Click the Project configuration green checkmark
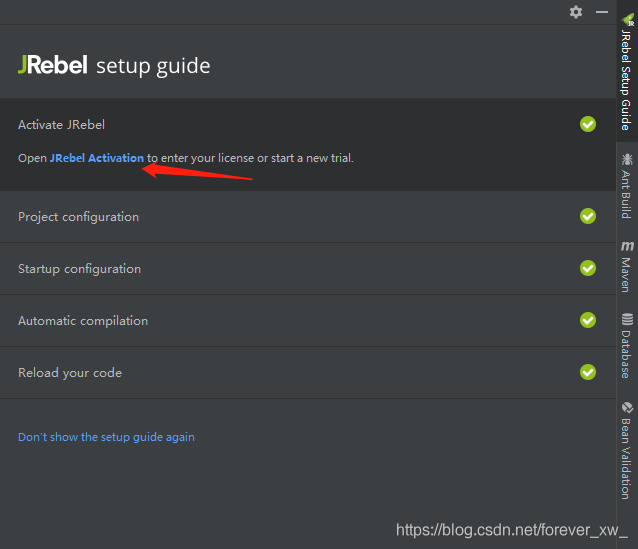 [x=588, y=216]
